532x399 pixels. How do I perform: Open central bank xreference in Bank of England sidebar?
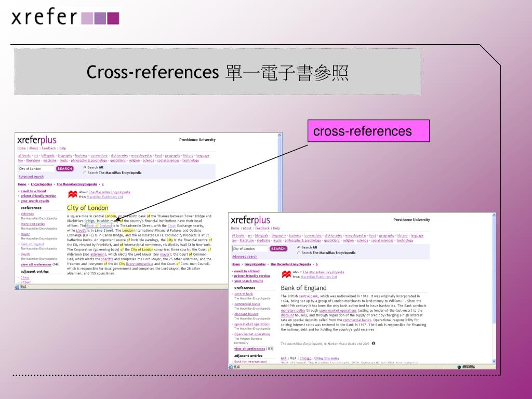[244, 294]
